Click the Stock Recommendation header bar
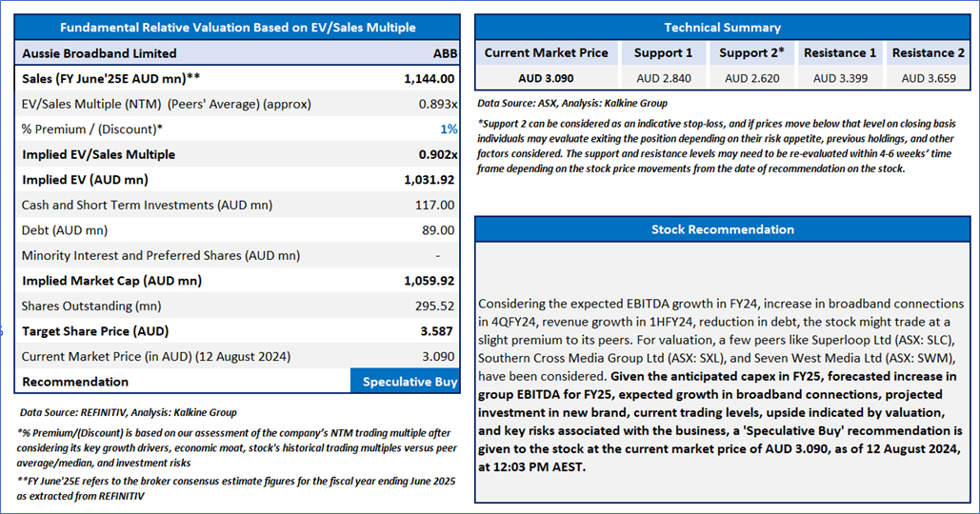The image size is (980, 514). point(722,229)
